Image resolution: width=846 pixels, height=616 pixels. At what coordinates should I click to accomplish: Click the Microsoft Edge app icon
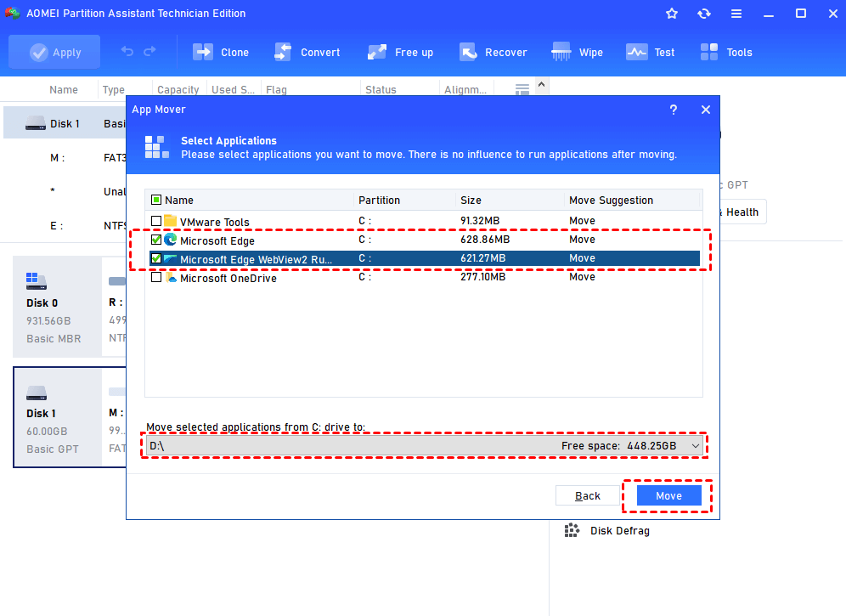click(x=171, y=239)
